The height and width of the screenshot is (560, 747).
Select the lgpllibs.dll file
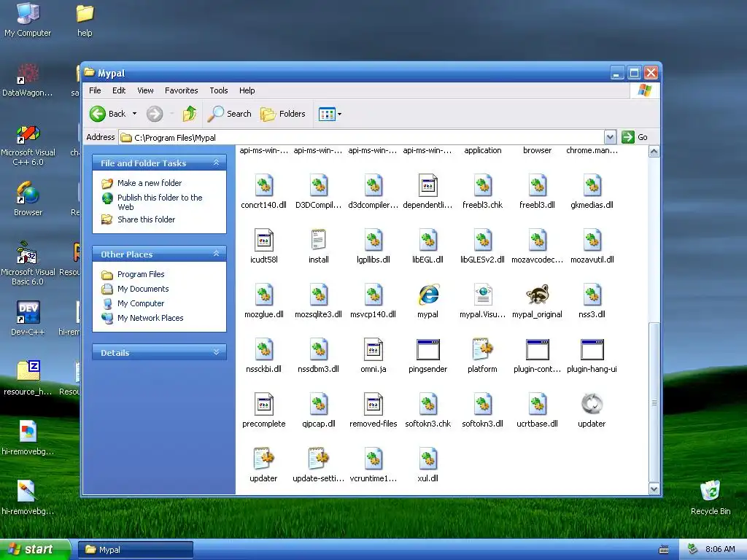pyautogui.click(x=373, y=246)
